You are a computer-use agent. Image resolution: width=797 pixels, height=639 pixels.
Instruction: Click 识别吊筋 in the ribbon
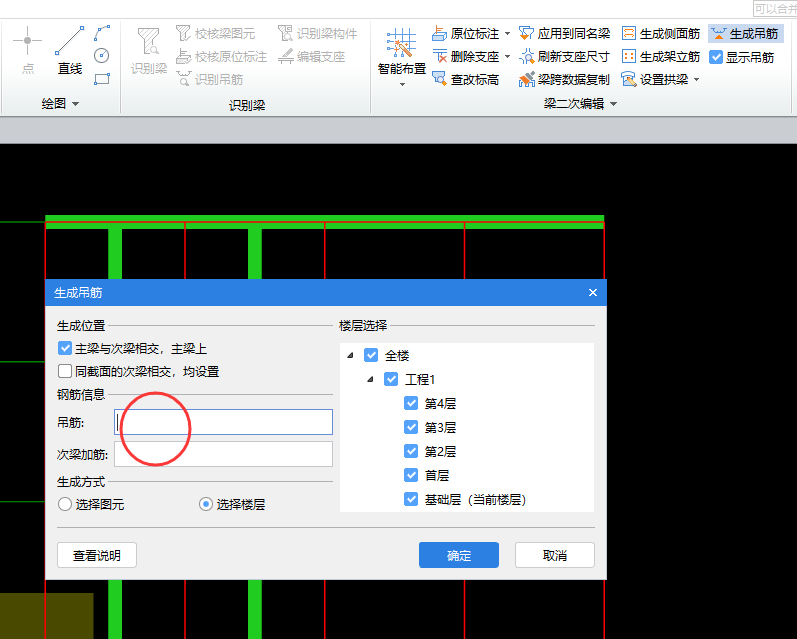click(x=209, y=79)
